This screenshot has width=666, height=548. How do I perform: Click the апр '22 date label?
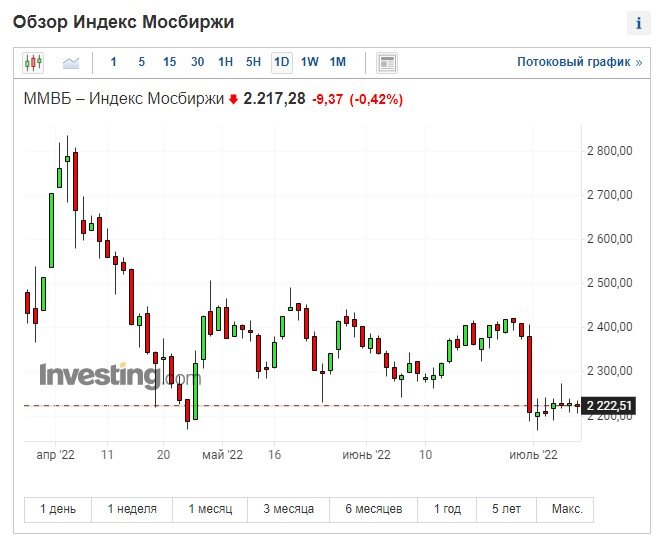(x=56, y=455)
